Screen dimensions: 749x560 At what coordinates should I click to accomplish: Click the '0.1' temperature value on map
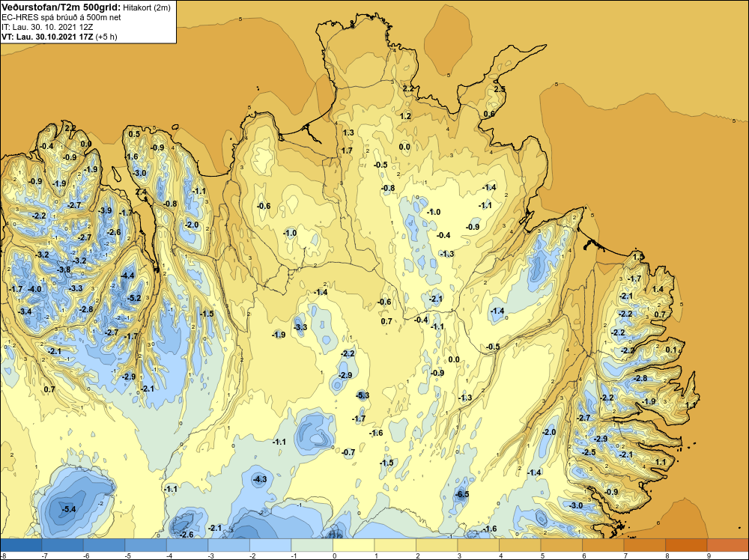(671, 350)
